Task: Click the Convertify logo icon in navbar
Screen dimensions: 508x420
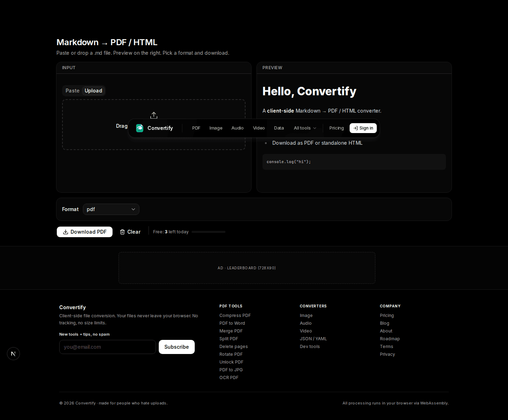Action: click(x=140, y=128)
